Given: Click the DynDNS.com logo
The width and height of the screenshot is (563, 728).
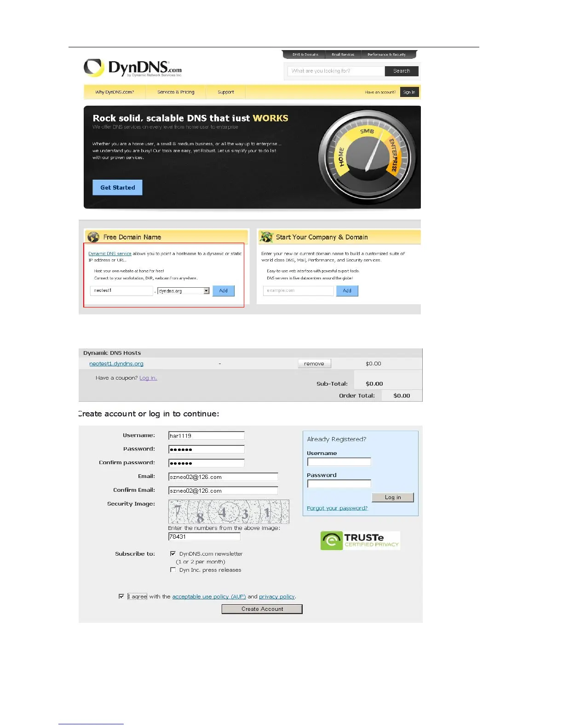Looking at the screenshot, I should (132, 68).
